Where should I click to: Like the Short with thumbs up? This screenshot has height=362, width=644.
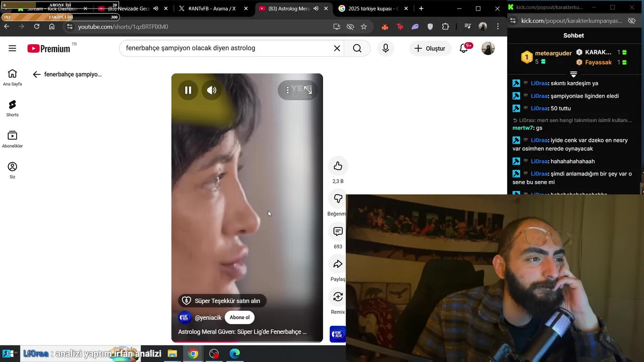tap(338, 166)
